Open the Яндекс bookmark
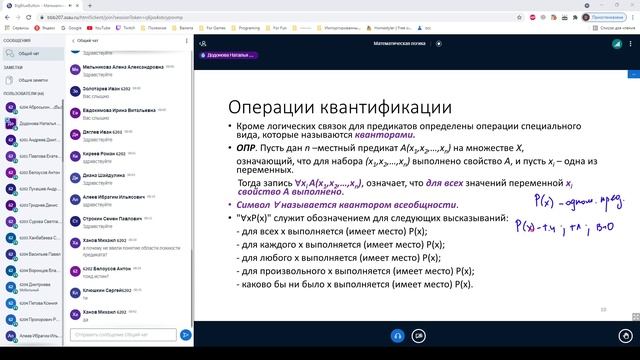The image size is (640, 360). click(45, 28)
